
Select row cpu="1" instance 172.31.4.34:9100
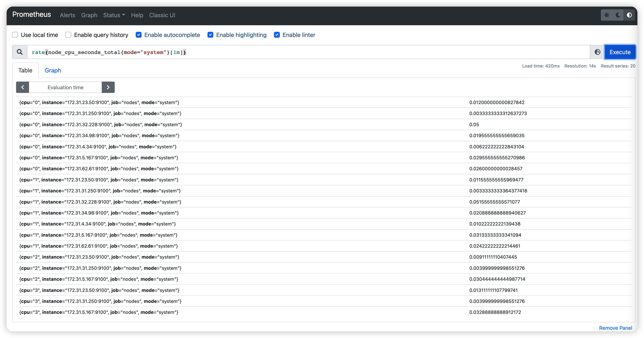tap(324, 224)
